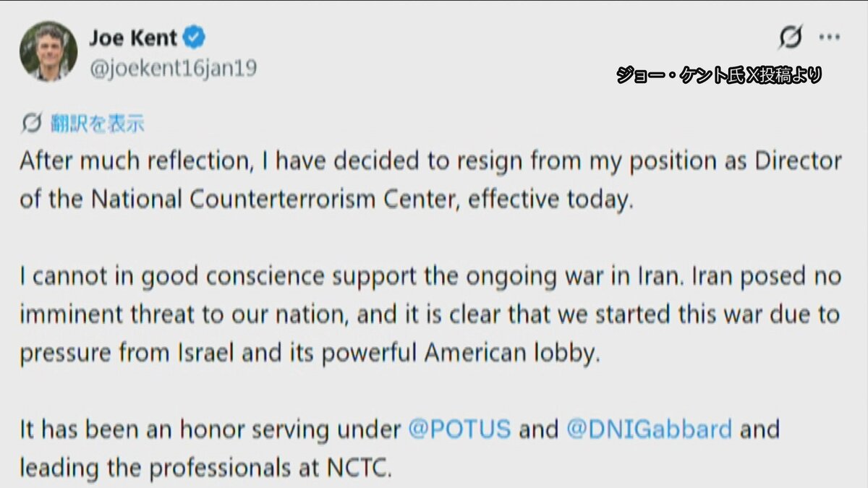Click the Grok icon next to 翻訳を表示
868x488 pixels.
tap(30, 123)
